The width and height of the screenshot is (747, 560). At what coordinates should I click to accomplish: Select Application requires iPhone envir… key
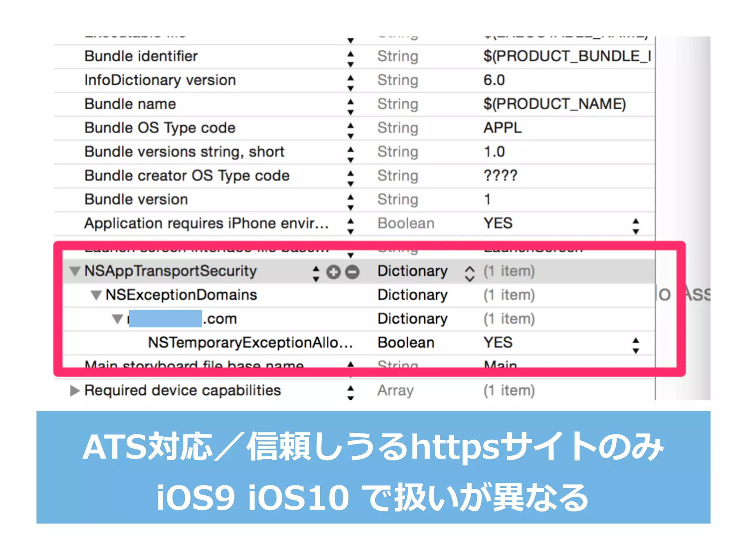(206, 223)
